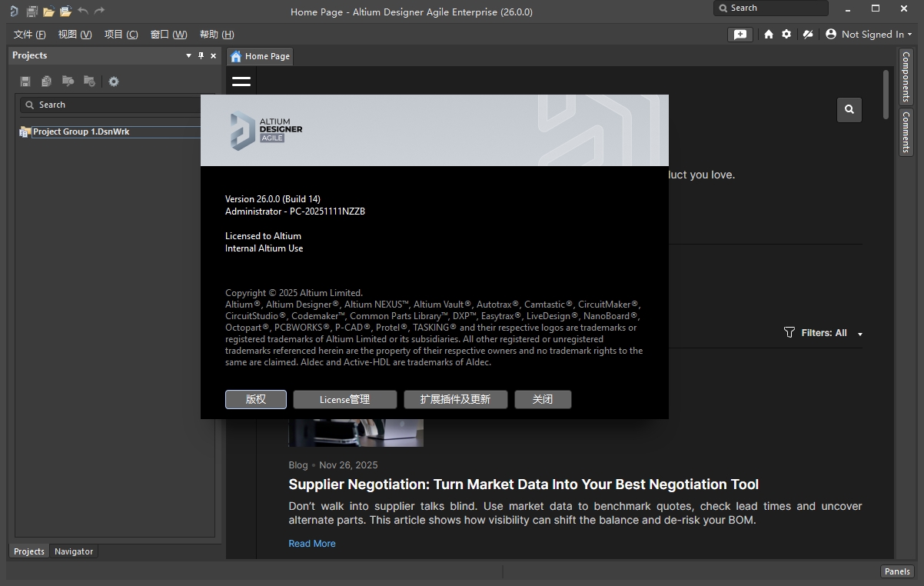Viewport: 924px width, 586px height.
Task: Click the Open Project folder icon
Action: point(65,12)
